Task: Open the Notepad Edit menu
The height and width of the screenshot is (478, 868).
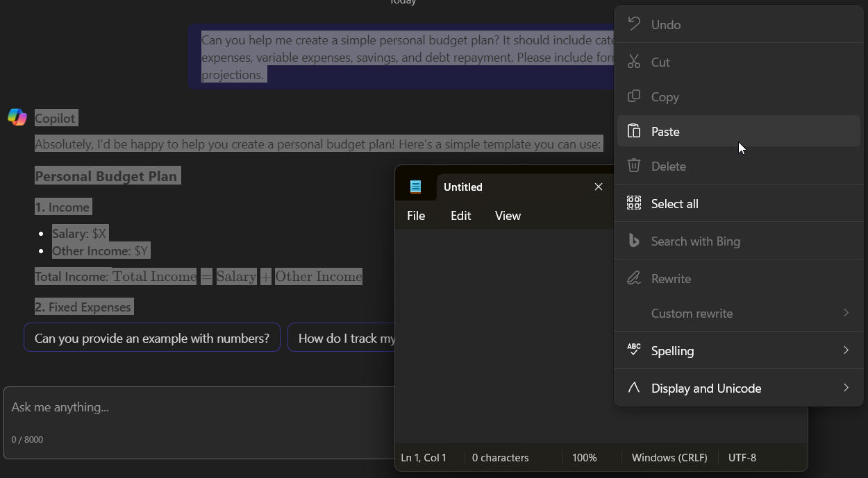Action: click(460, 216)
